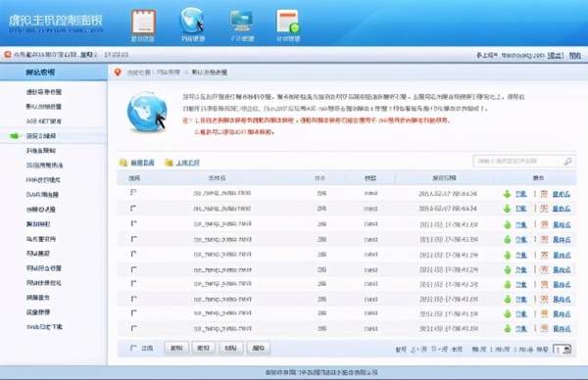Open the notepad icon in top banner
The height and width of the screenshot is (380, 588).
pos(144,22)
